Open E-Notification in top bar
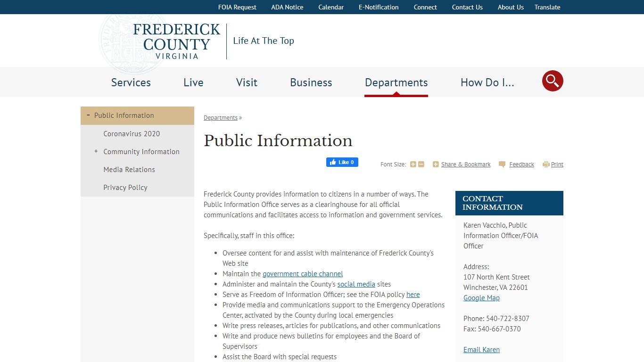The image size is (644, 362). [x=379, y=7]
